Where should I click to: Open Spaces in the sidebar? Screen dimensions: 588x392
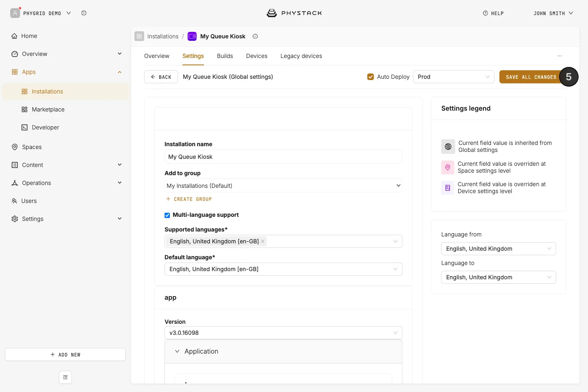(65, 147)
